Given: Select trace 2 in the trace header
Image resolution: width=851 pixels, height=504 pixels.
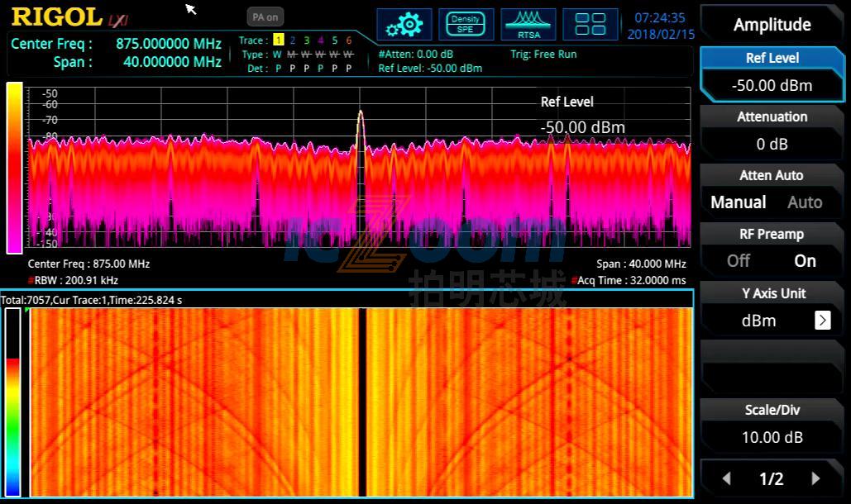Looking at the screenshot, I should 293,40.
